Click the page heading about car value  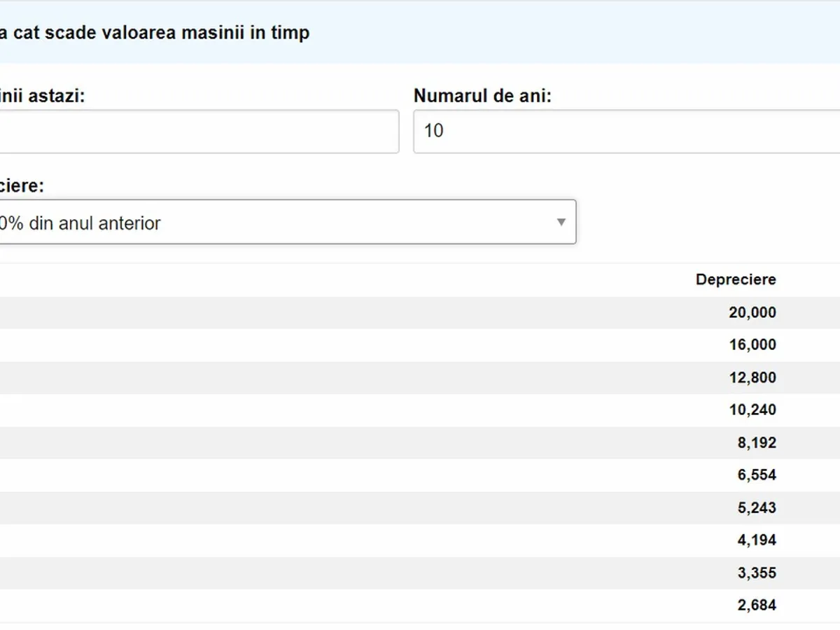[154, 33]
